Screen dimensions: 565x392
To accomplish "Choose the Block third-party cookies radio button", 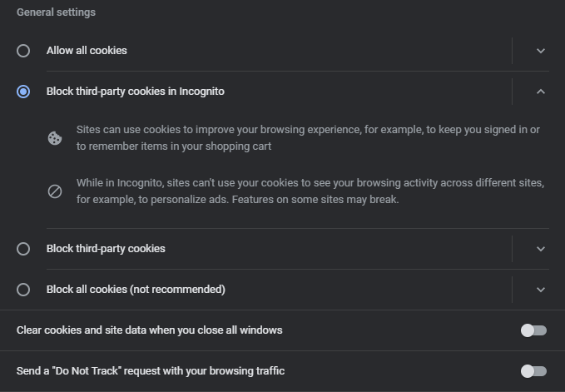I will (23, 249).
